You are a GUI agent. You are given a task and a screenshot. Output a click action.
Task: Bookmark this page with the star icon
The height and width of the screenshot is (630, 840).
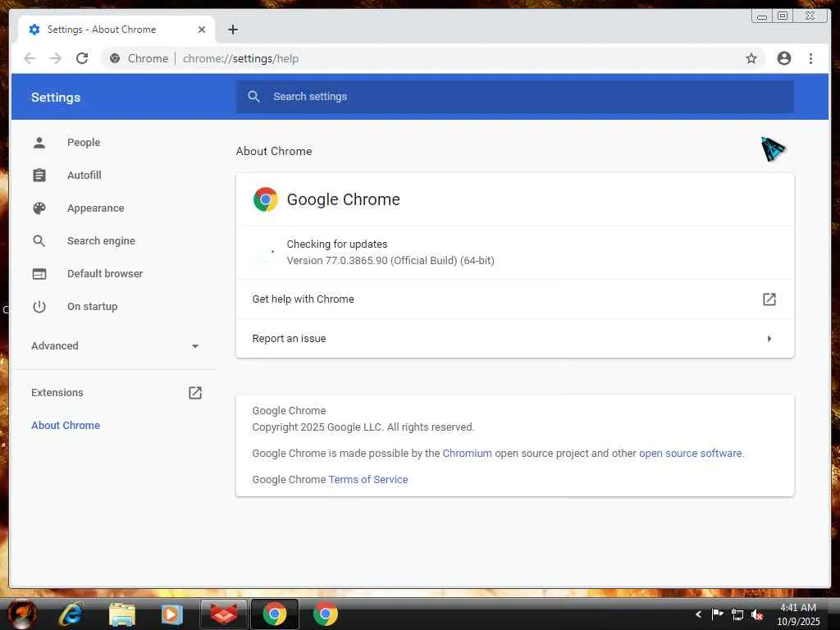pyautogui.click(x=751, y=58)
